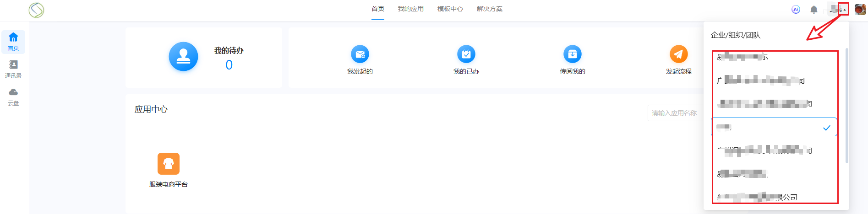Launch the 服装电商平台 app icon

168,164
